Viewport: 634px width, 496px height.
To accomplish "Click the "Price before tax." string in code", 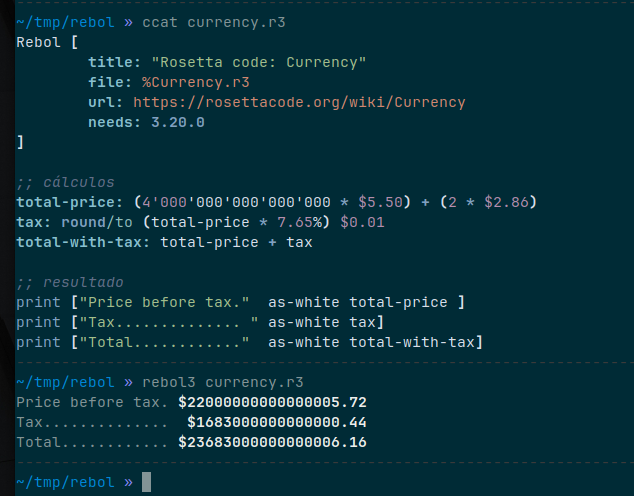I will (164, 302).
